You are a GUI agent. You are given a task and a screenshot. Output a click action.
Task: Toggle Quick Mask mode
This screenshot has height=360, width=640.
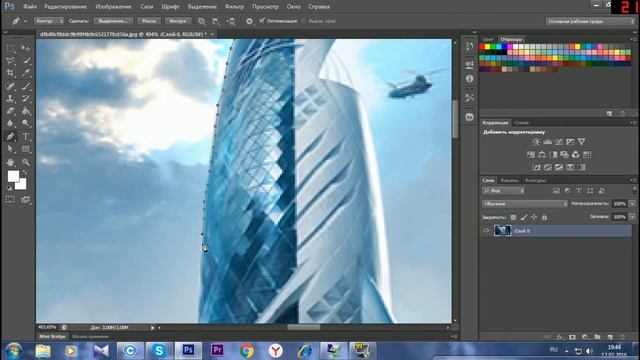click(x=10, y=199)
